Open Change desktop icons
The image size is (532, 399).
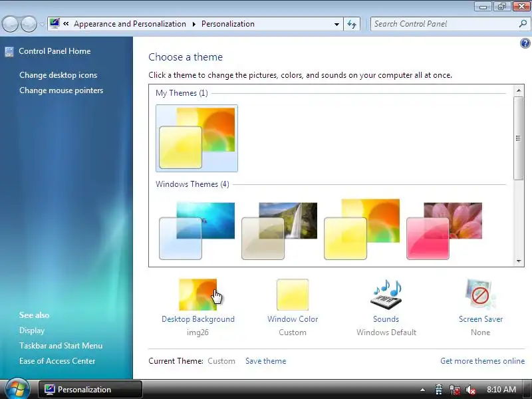pyautogui.click(x=58, y=75)
